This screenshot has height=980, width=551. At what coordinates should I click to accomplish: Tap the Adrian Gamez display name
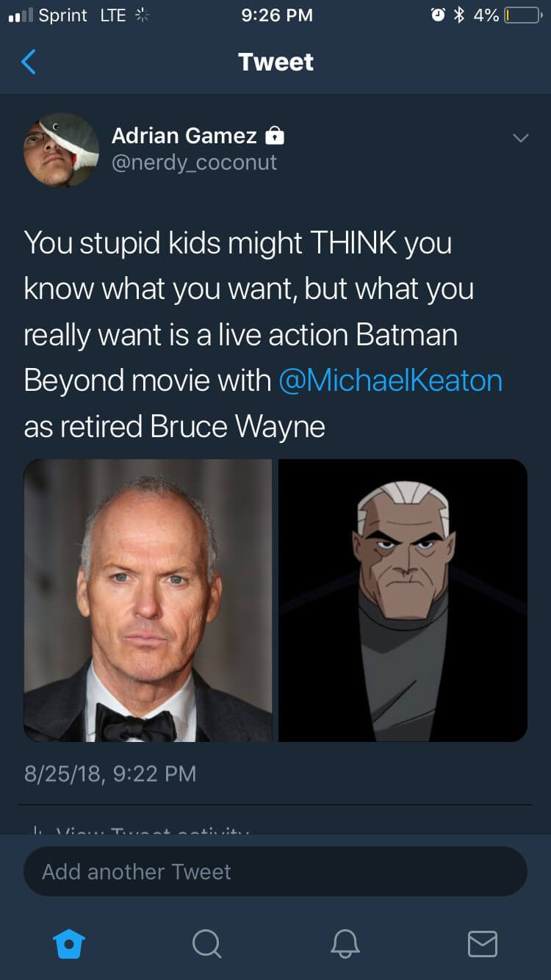(x=184, y=136)
